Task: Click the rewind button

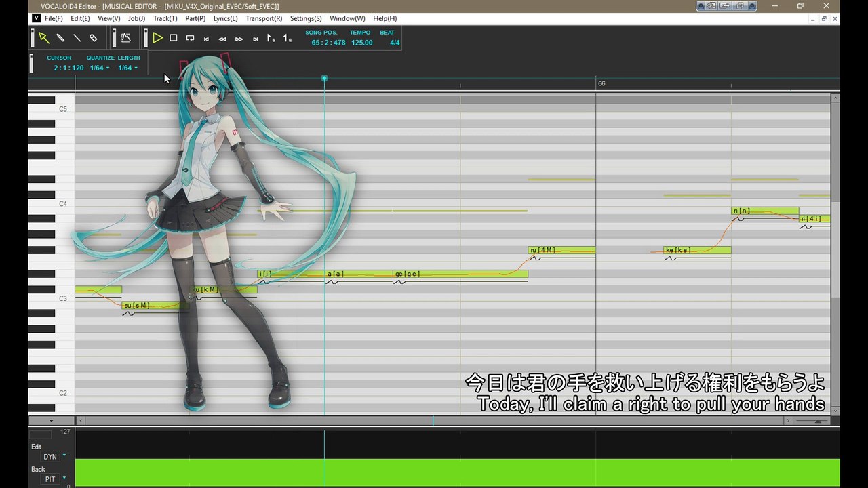Action: 222,39
